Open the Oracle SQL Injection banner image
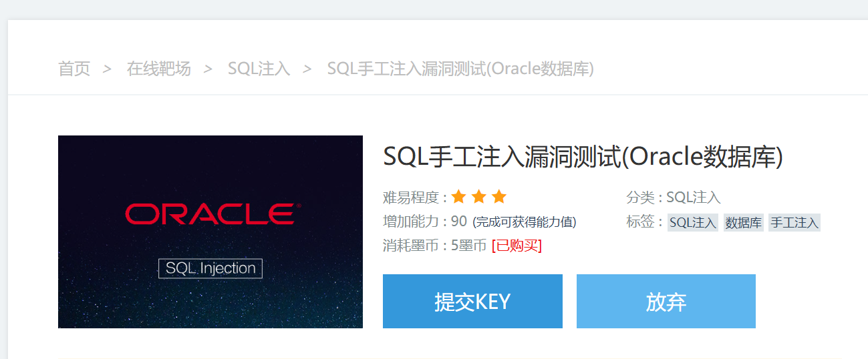868x359 pixels. tap(210, 232)
